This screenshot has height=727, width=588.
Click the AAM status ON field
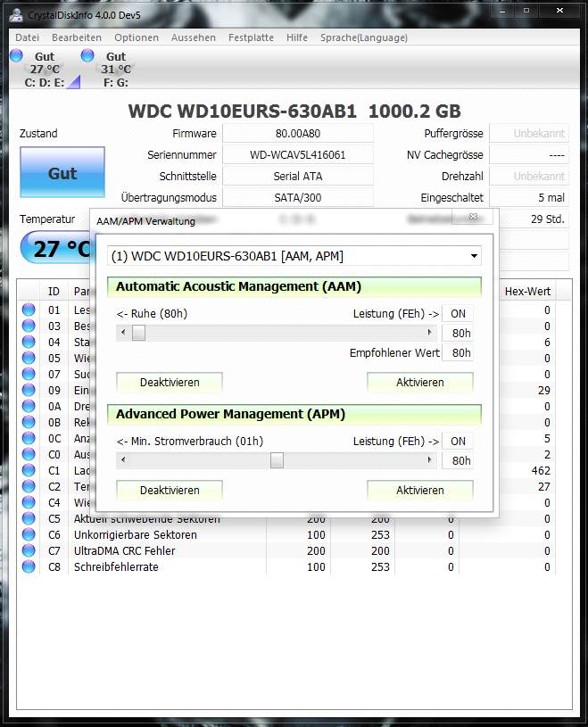click(x=458, y=313)
